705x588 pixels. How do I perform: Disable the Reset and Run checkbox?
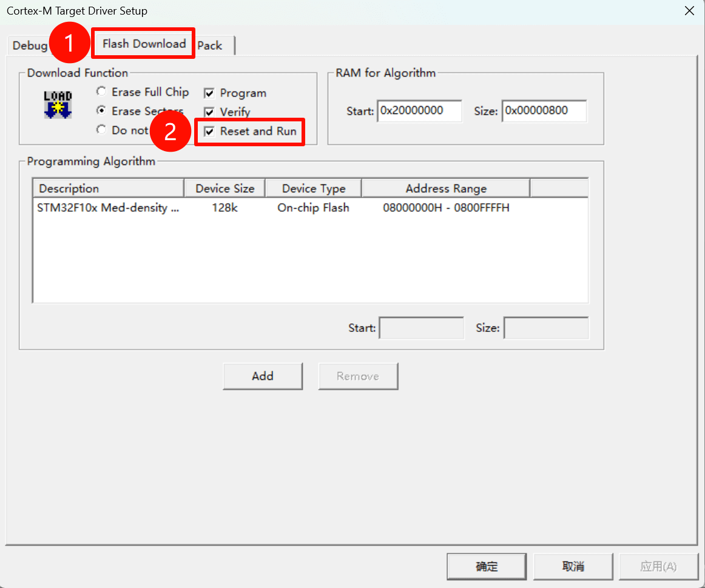209,132
